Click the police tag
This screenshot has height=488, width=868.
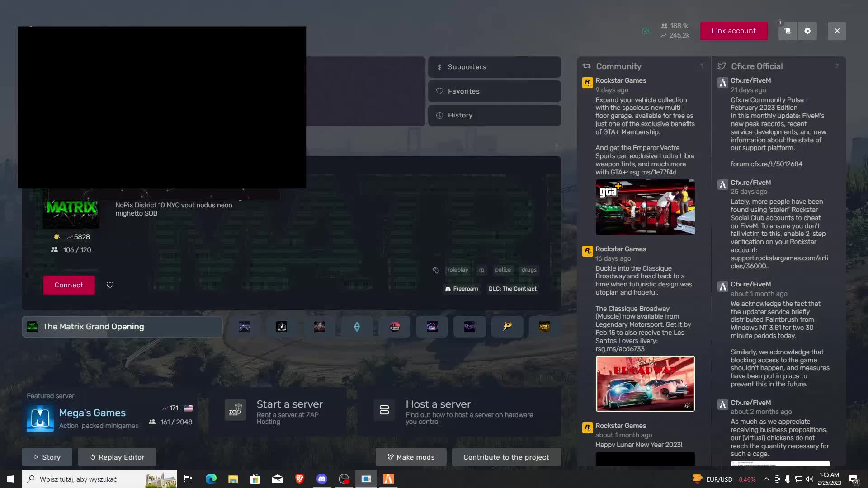pos(503,270)
